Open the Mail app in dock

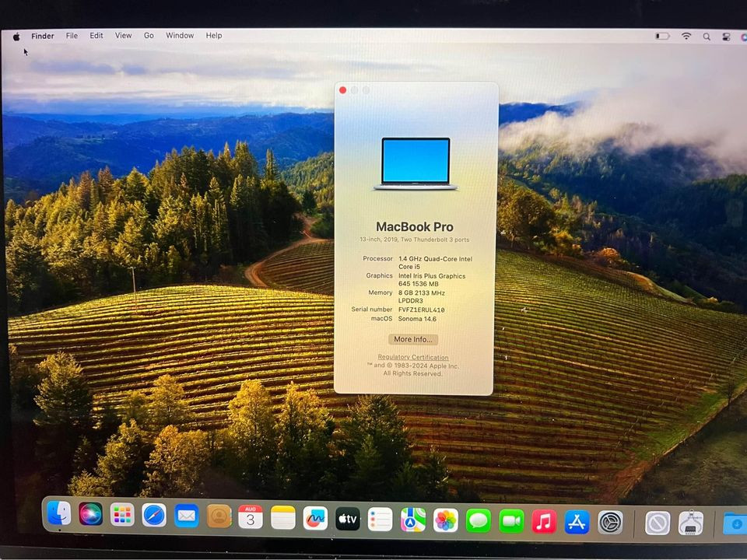pos(186,516)
